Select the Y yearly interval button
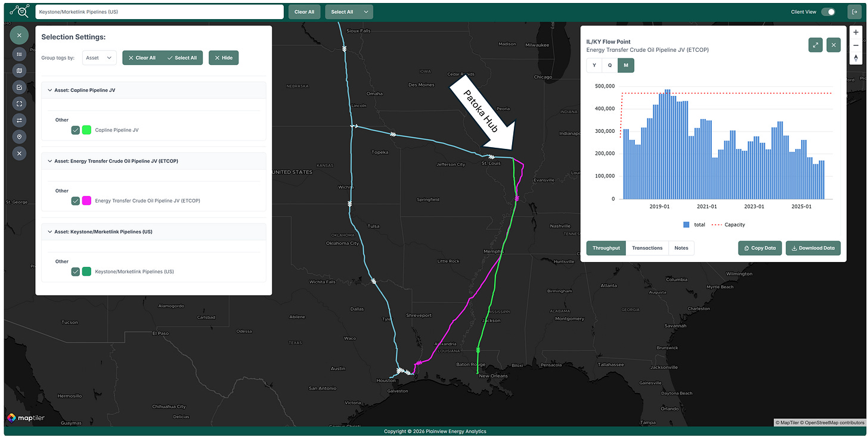The width and height of the screenshot is (868, 436). click(x=594, y=66)
